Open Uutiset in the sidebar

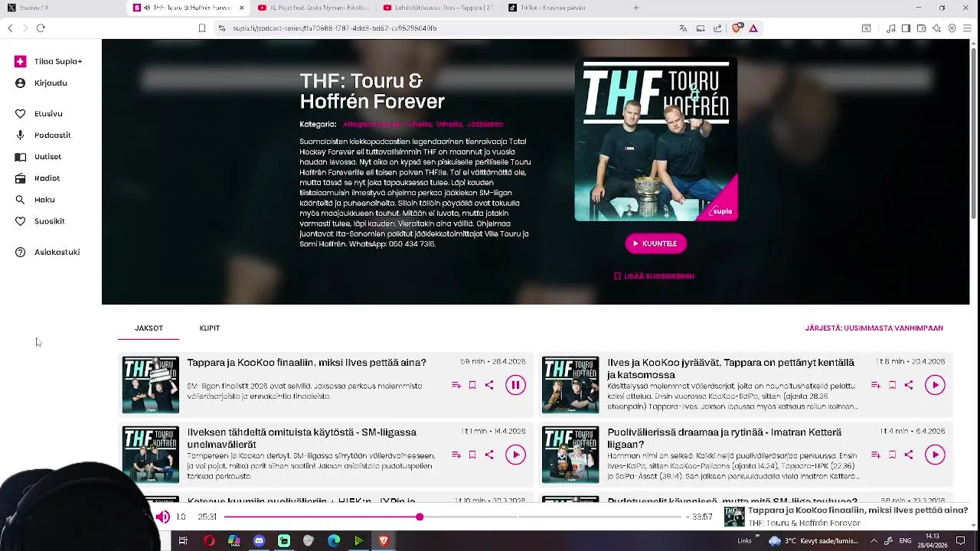click(x=38, y=157)
